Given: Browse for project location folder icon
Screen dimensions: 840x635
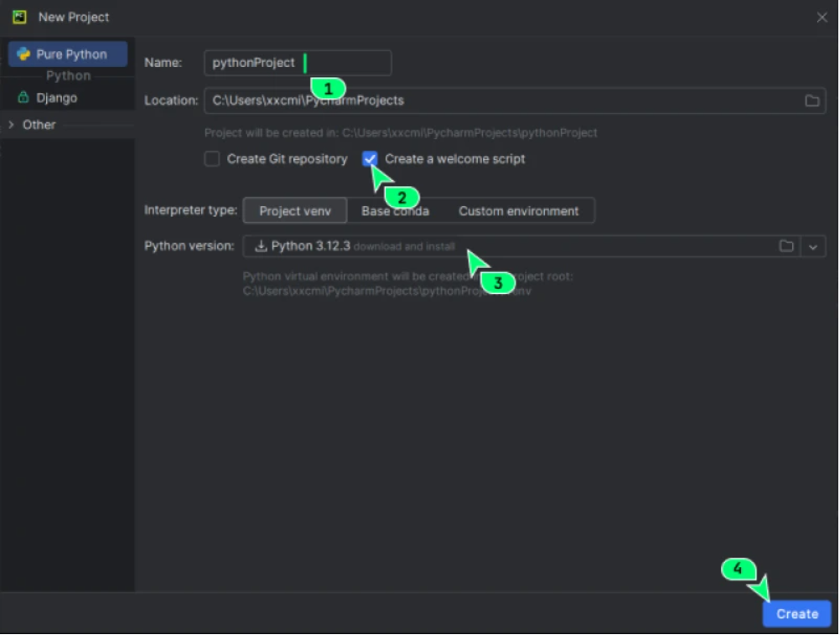Looking at the screenshot, I should point(811,101).
